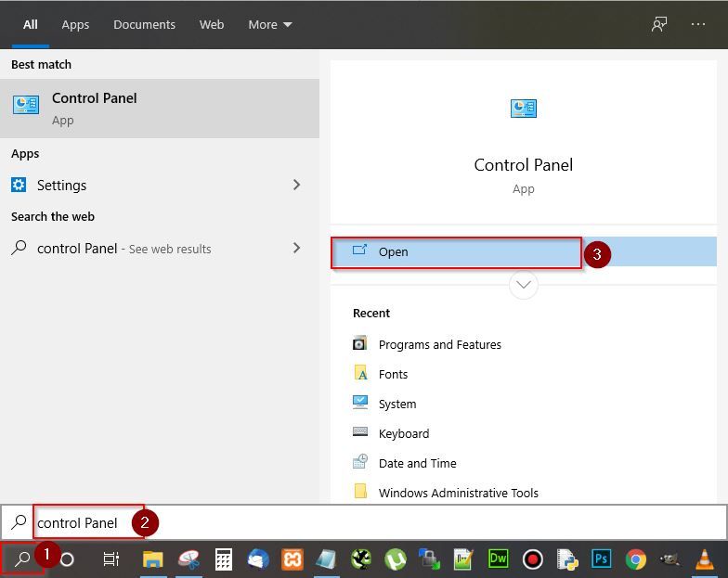Screen dimensions: 728x578
Task: Open recent item Programs and Features
Action: pyautogui.click(x=440, y=345)
